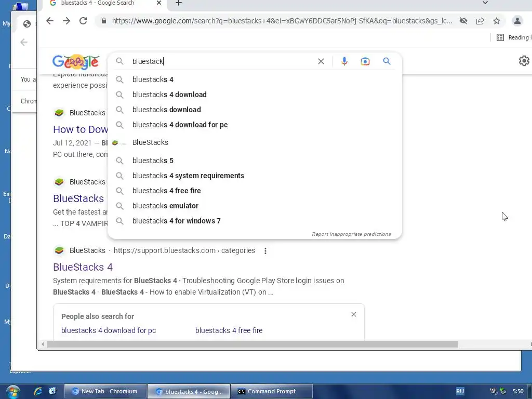532x399 pixels.
Task: Expand the tab search chevron
Action: [485, 3]
